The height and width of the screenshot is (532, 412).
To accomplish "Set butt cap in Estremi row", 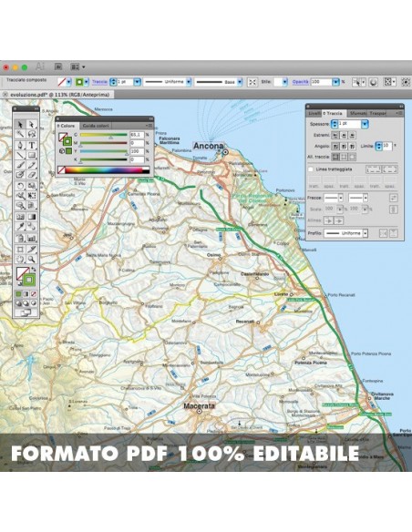I will [x=335, y=136].
